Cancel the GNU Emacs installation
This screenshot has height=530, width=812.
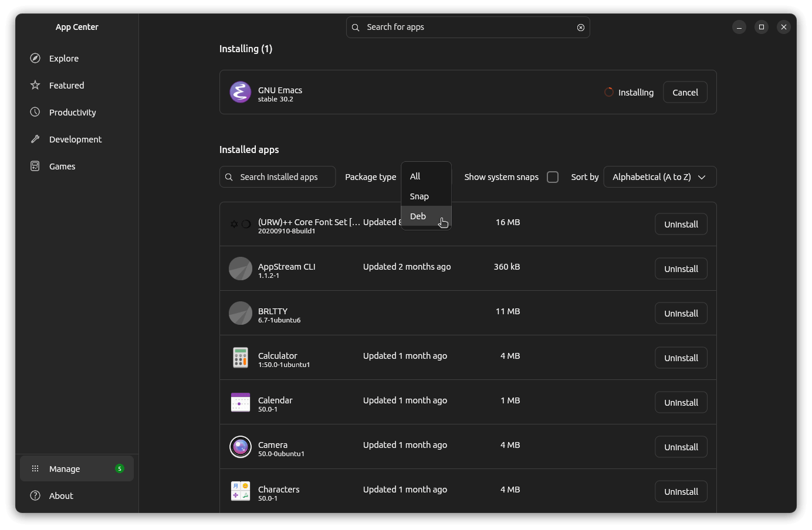[685, 93]
